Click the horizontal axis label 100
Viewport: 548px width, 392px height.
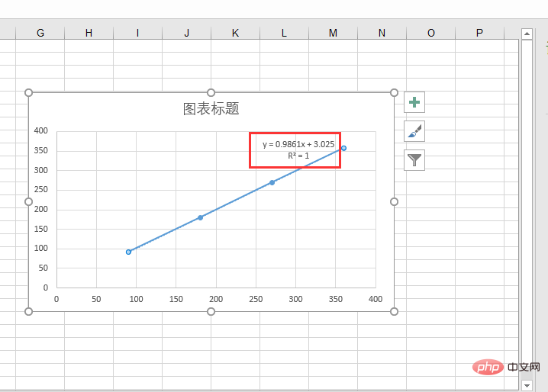(x=136, y=299)
